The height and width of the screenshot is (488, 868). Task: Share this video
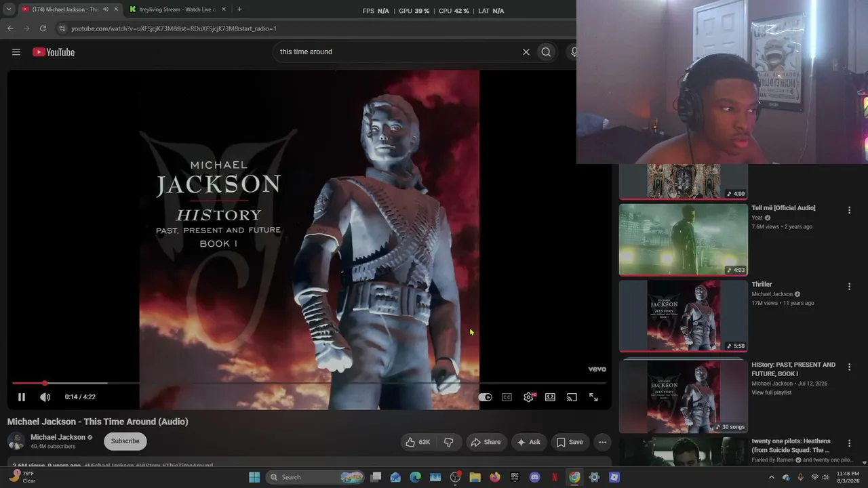[486, 443]
